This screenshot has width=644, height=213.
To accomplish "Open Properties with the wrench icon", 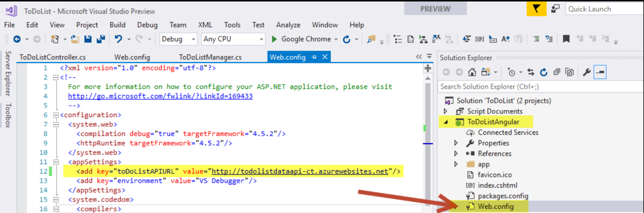I will pyautogui.click(x=587, y=72).
